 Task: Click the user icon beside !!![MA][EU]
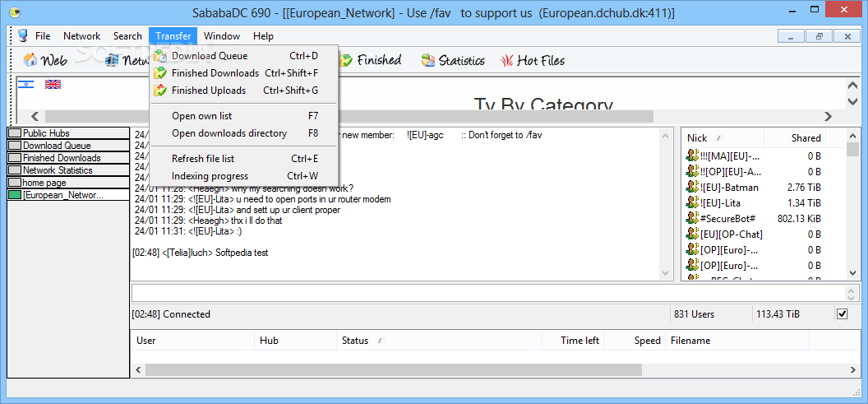(692, 156)
